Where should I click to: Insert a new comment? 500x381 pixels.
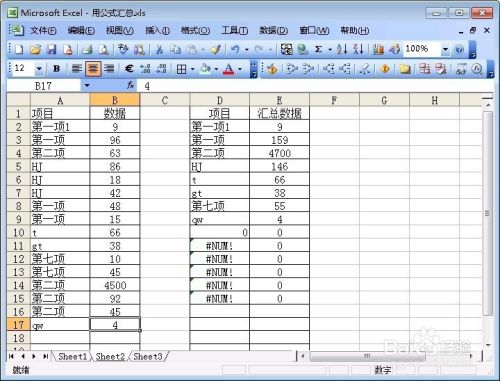point(405,69)
